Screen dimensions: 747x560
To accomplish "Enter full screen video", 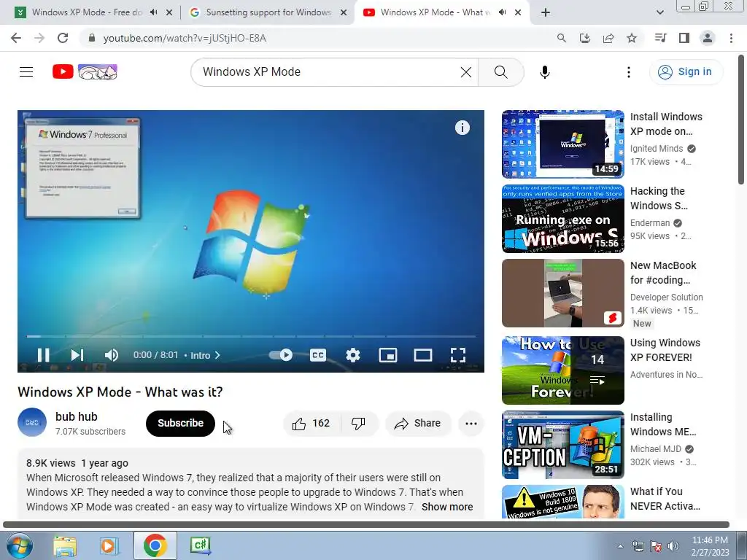I will (458, 355).
